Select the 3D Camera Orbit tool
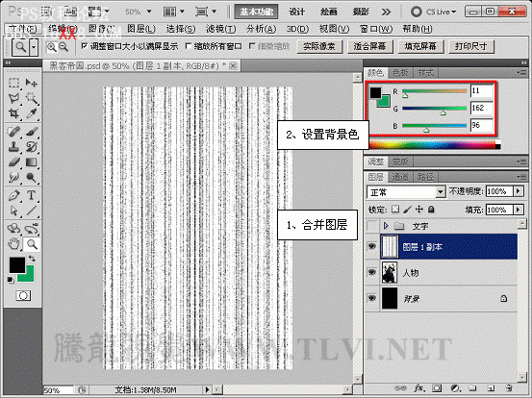The height and width of the screenshot is (398, 532). click(31, 229)
